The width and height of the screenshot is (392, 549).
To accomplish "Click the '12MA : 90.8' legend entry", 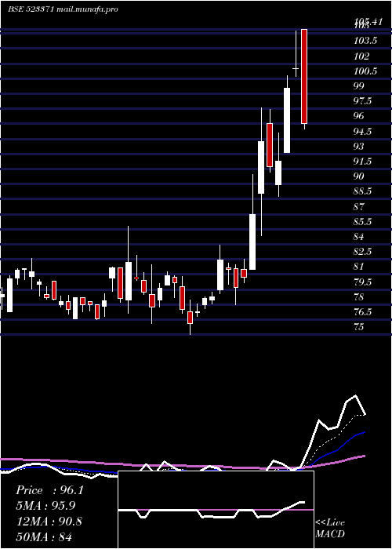I will coord(49,521).
